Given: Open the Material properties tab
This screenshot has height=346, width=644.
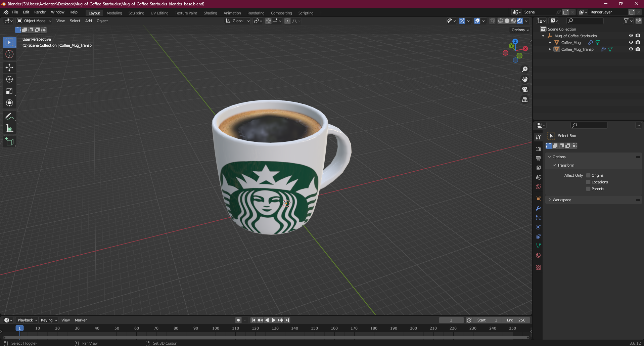Looking at the screenshot, I should (538, 255).
